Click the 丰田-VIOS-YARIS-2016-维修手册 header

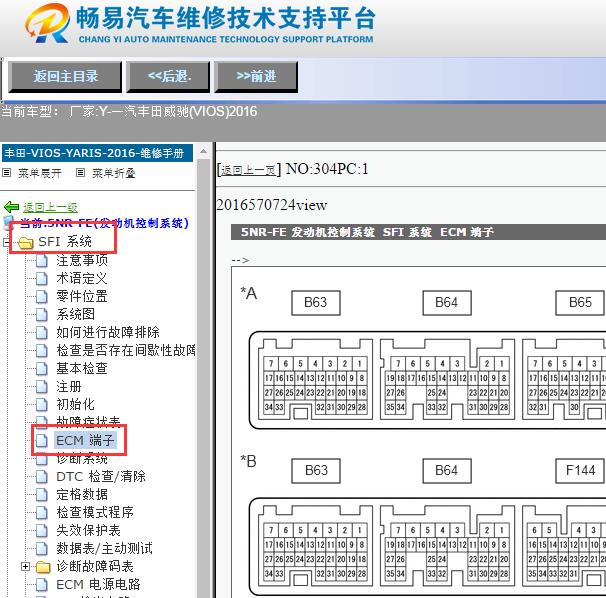(x=97, y=153)
